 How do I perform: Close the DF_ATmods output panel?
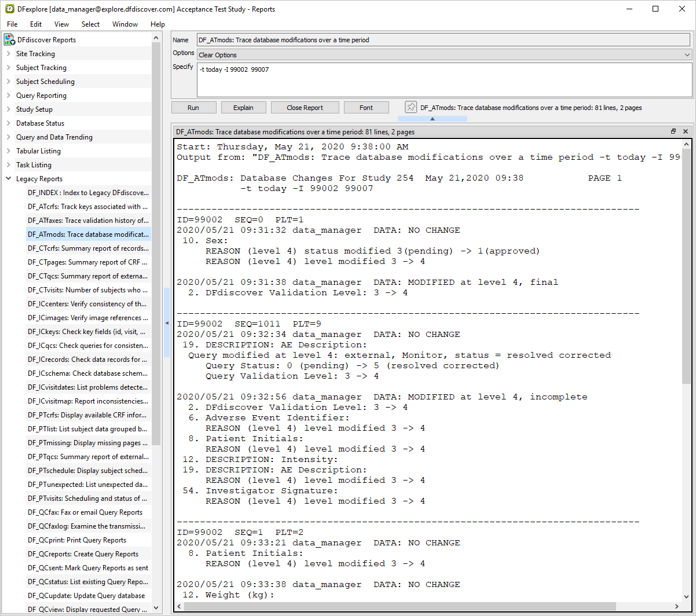click(x=686, y=132)
